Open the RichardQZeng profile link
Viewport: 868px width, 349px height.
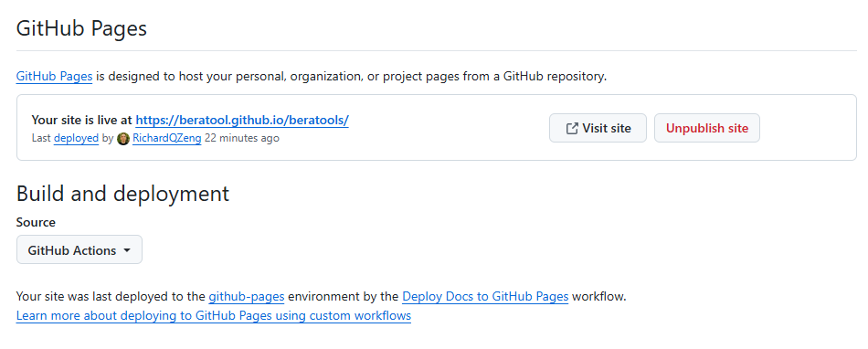(166, 138)
